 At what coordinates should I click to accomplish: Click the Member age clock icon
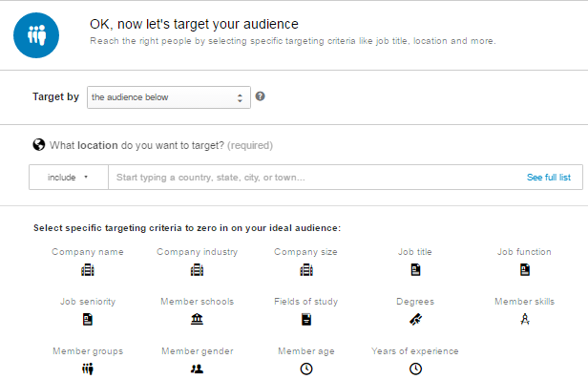(306, 369)
